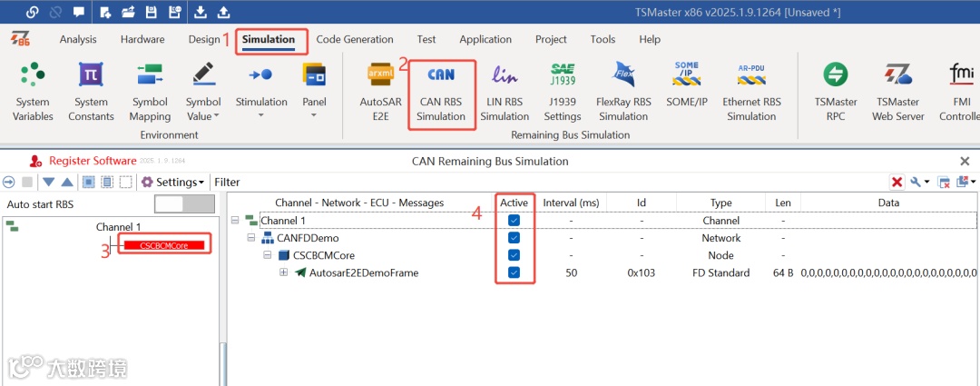This screenshot has height=386, width=980.
Task: Switch to the Analysis tab
Action: pyautogui.click(x=78, y=39)
